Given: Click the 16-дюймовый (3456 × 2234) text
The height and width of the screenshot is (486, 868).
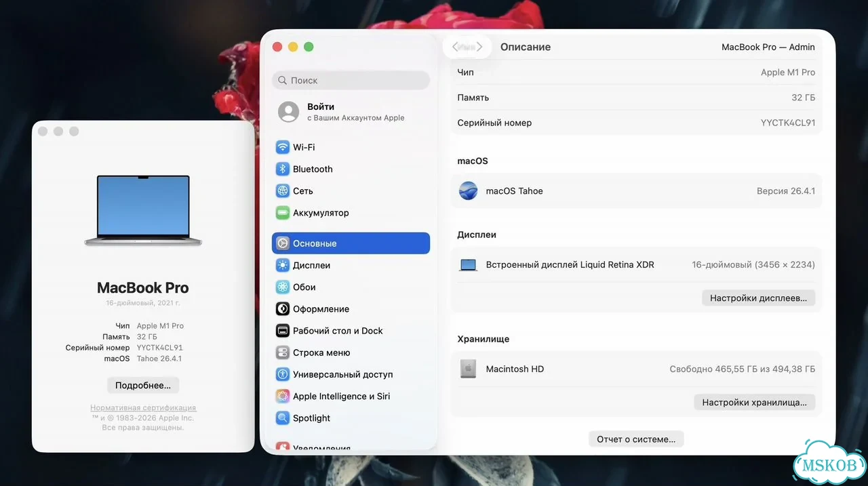Looking at the screenshot, I should pyautogui.click(x=753, y=265).
